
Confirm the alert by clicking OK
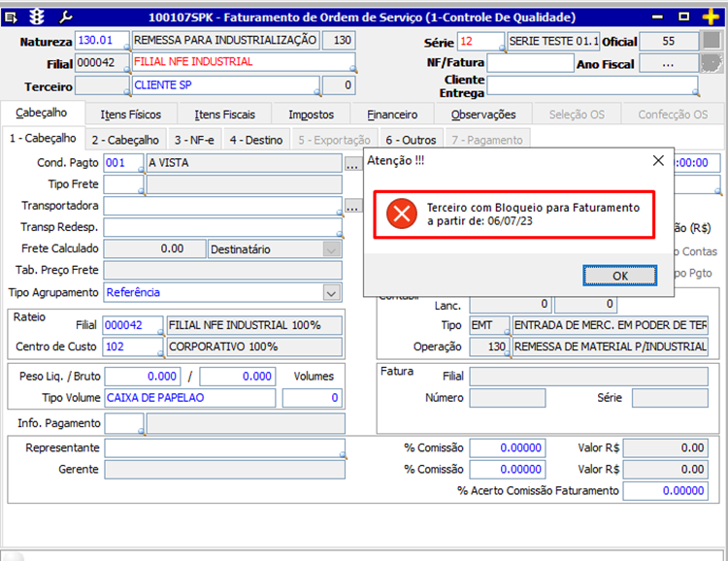(x=620, y=276)
